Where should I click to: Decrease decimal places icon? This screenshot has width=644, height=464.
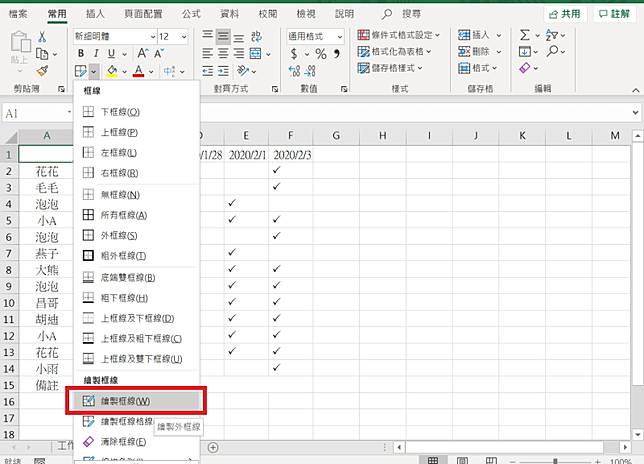point(310,71)
